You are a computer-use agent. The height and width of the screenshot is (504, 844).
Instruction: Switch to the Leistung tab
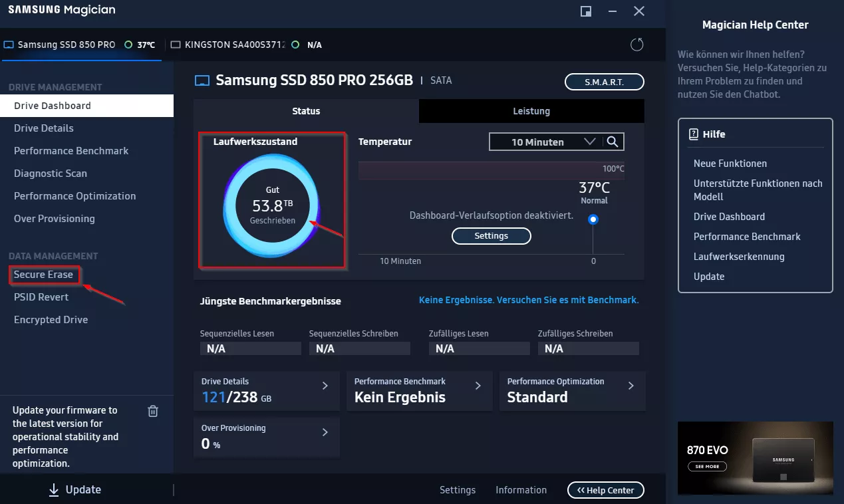(x=531, y=111)
